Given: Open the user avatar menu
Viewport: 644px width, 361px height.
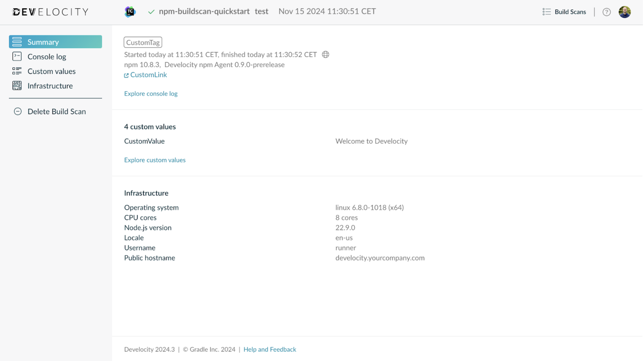Looking at the screenshot, I should 625,12.
